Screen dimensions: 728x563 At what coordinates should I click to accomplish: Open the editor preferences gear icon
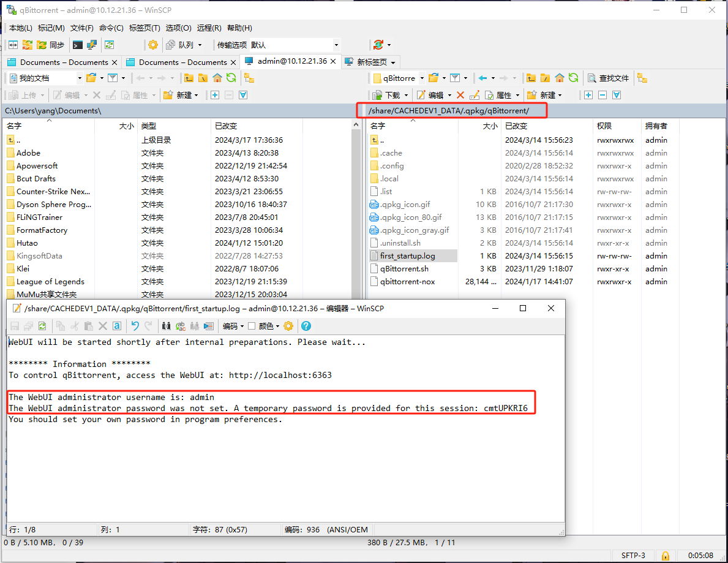(288, 326)
